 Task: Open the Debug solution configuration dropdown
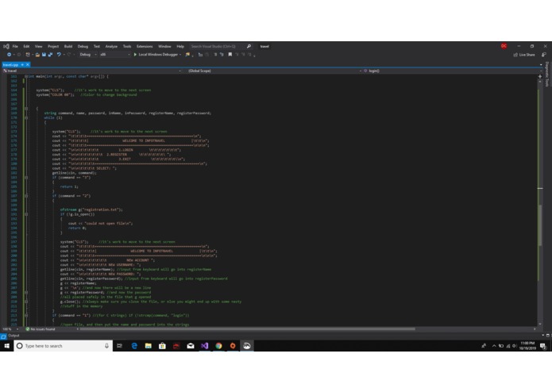click(88, 55)
